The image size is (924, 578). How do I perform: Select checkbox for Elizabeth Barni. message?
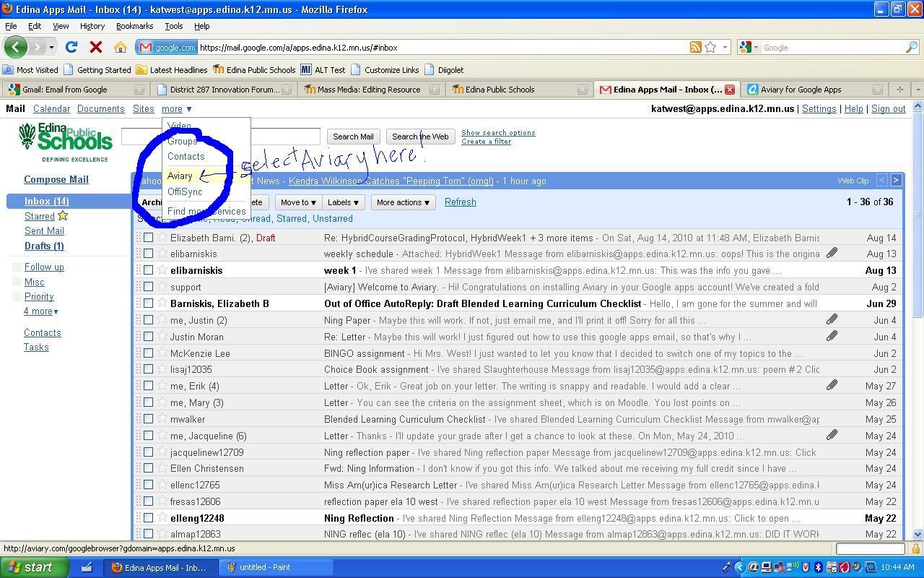pyautogui.click(x=148, y=237)
